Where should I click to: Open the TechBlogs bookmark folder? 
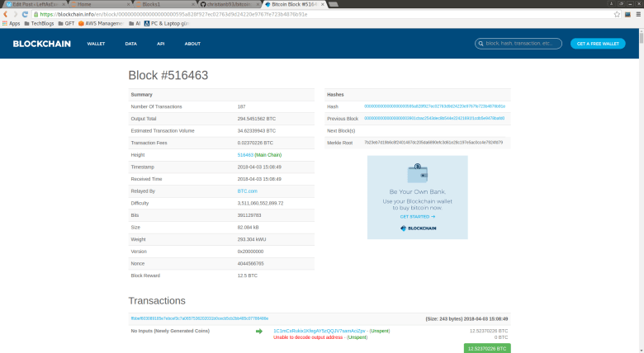coord(39,23)
